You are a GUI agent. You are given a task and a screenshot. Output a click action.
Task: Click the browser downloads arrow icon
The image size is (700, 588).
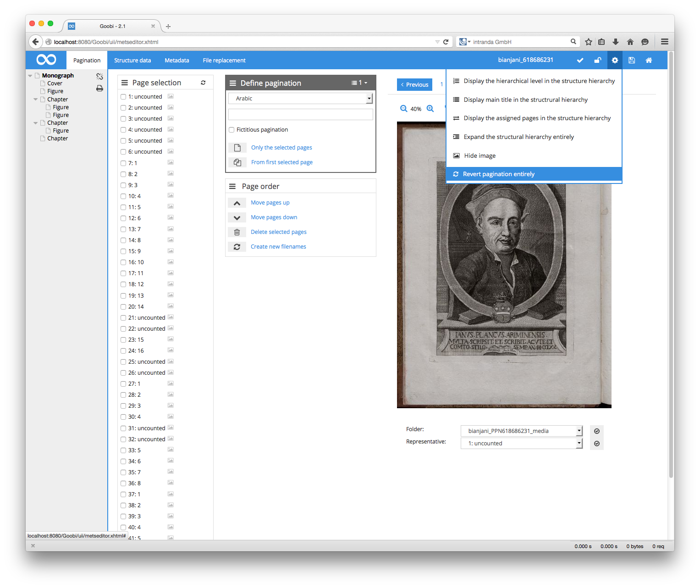point(616,42)
